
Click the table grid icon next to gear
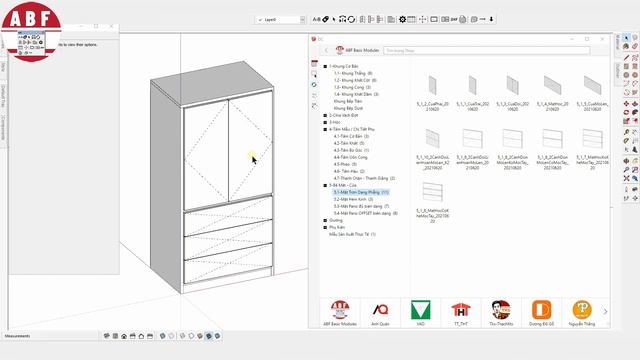click(x=411, y=19)
